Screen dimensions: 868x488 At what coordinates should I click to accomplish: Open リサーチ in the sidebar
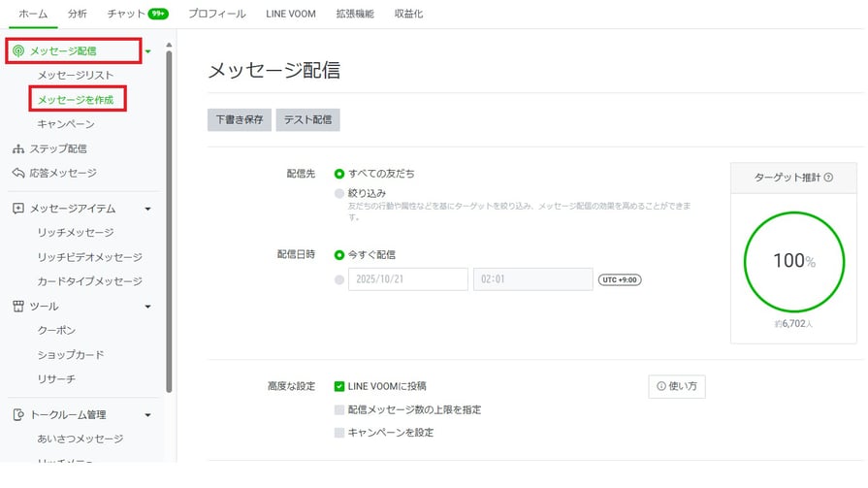pyautogui.click(x=56, y=379)
